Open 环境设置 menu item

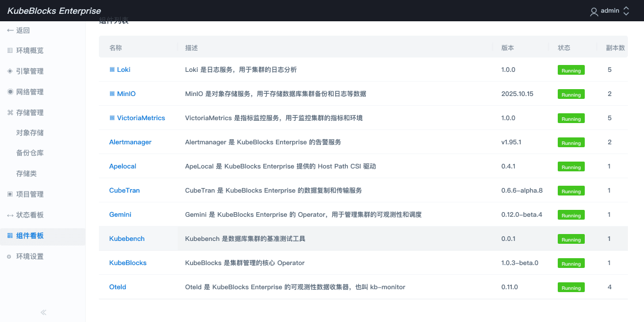click(x=29, y=256)
